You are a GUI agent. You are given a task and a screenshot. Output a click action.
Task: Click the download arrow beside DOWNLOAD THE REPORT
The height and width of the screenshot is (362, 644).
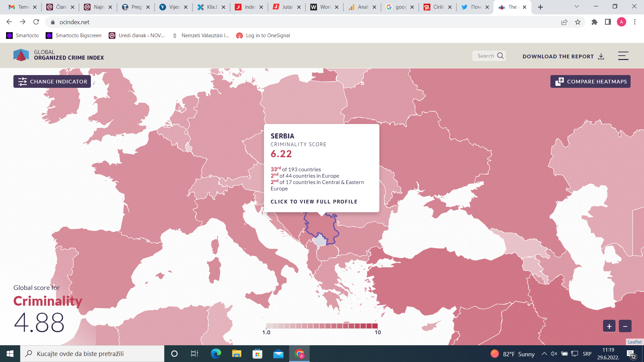pos(601,56)
